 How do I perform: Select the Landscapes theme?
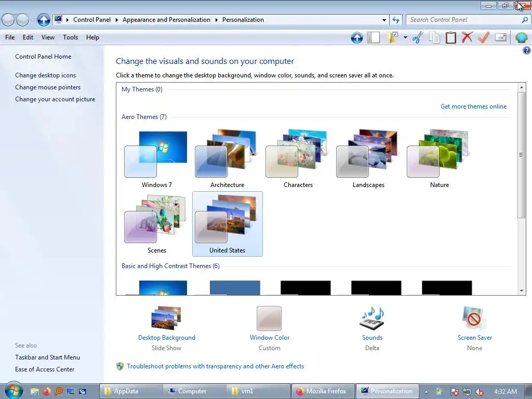point(368,159)
